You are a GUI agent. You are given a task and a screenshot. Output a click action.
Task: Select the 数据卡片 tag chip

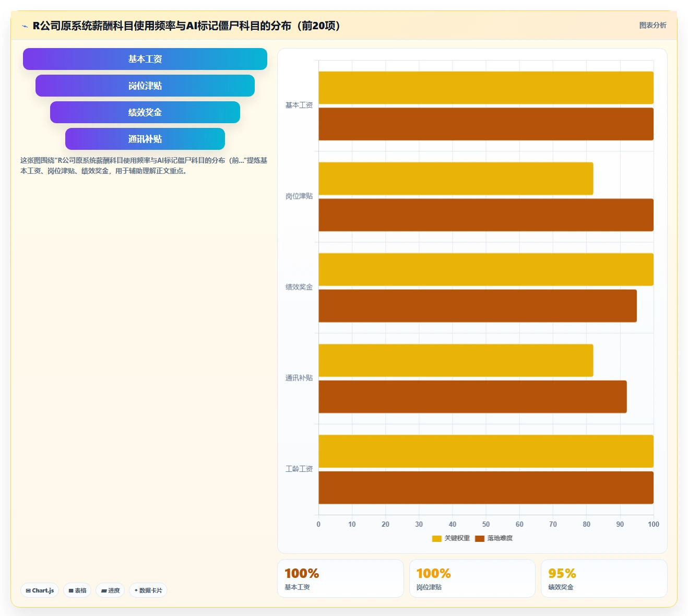click(148, 590)
